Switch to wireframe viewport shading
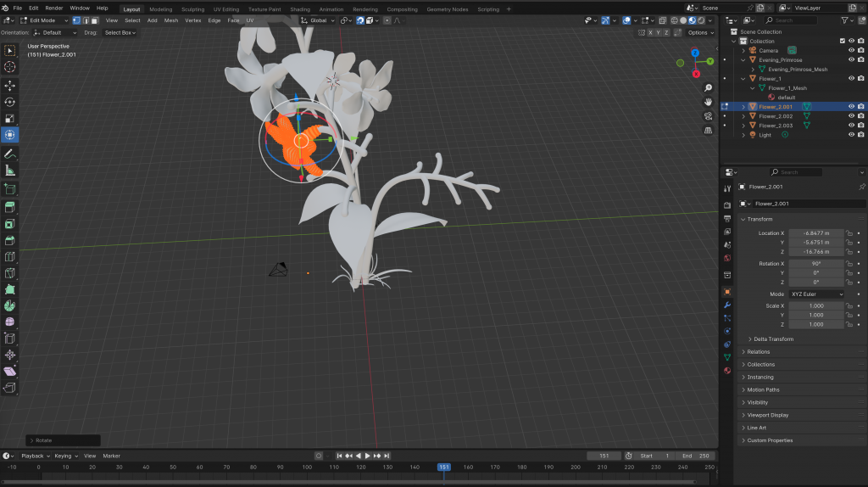The width and height of the screenshot is (868, 487). pyautogui.click(x=674, y=20)
